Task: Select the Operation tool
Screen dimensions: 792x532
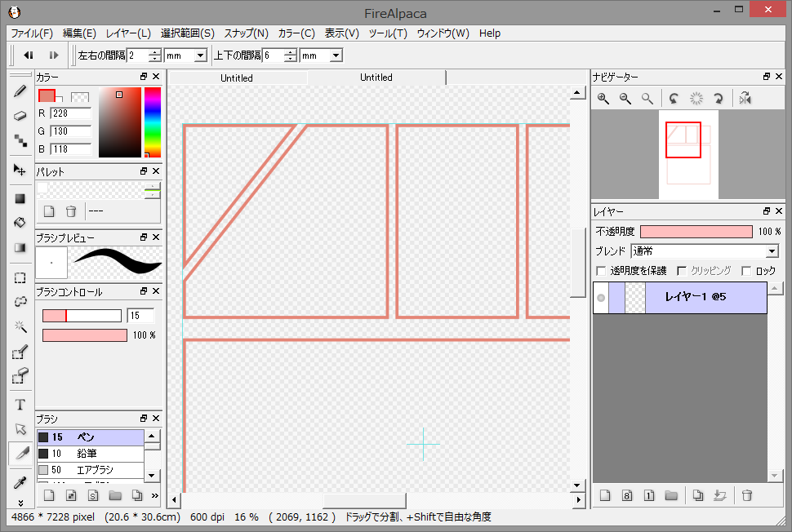Action: [20, 429]
